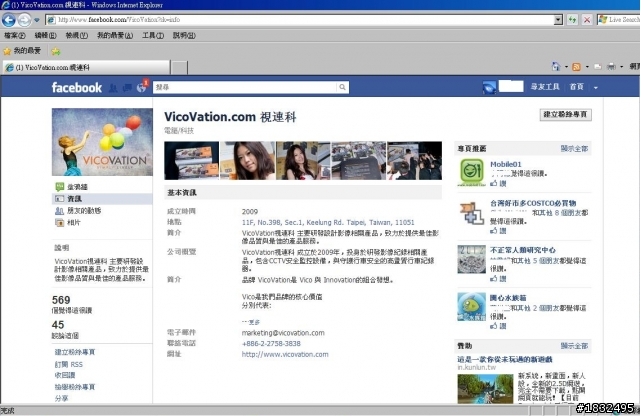Click the Keelung Rd. Taipei address link
Viewport: 641px width, 416px height.
pyautogui.click(x=328, y=222)
